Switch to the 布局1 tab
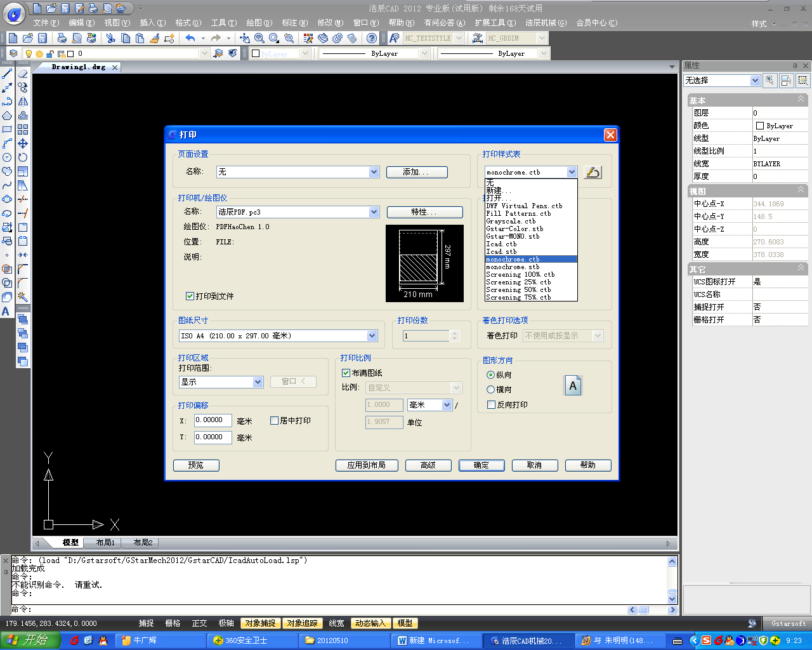The image size is (812, 650). pyautogui.click(x=105, y=543)
